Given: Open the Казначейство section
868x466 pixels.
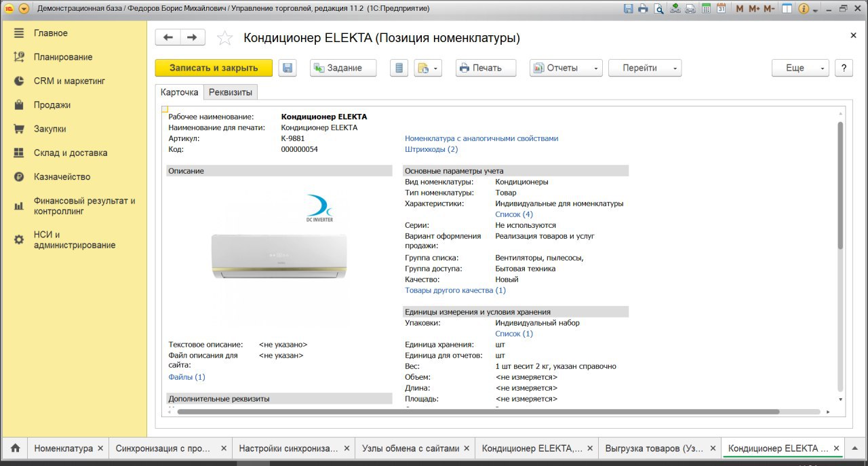Looking at the screenshot, I should point(62,176).
